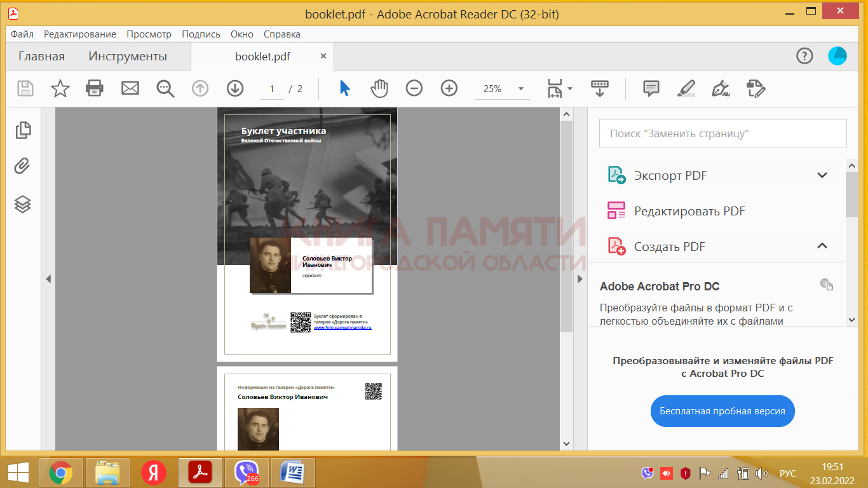The height and width of the screenshot is (488, 868).
Task: Open the Справка menu
Action: 282,34
